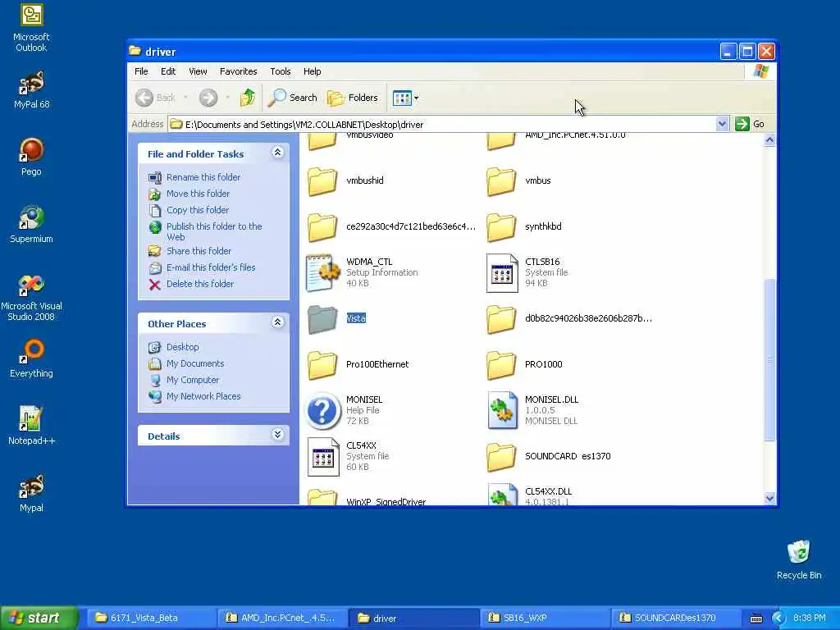
Task: Click Delete this folder link
Action: (x=200, y=285)
